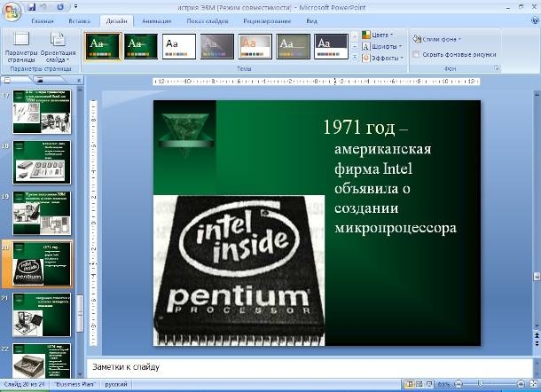Select slide 18 thumbnail
Image resolution: width=541 pixels, height=392 pixels.
coord(42,162)
